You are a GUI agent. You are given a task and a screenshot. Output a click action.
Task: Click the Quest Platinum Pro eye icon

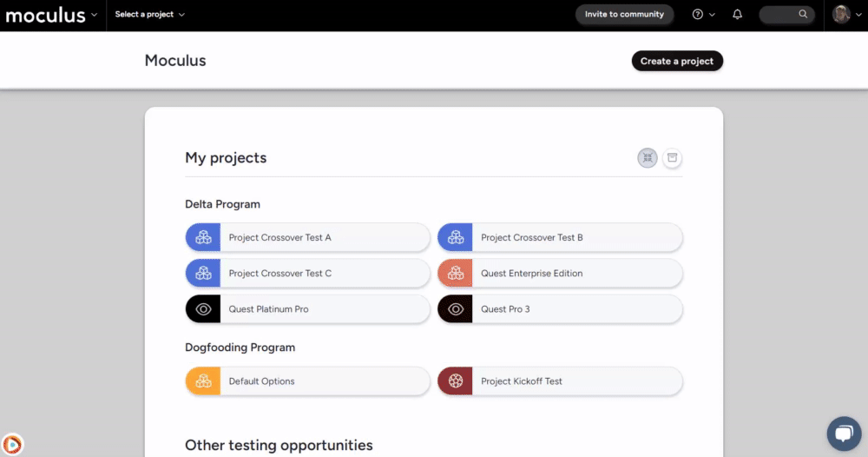tap(203, 309)
